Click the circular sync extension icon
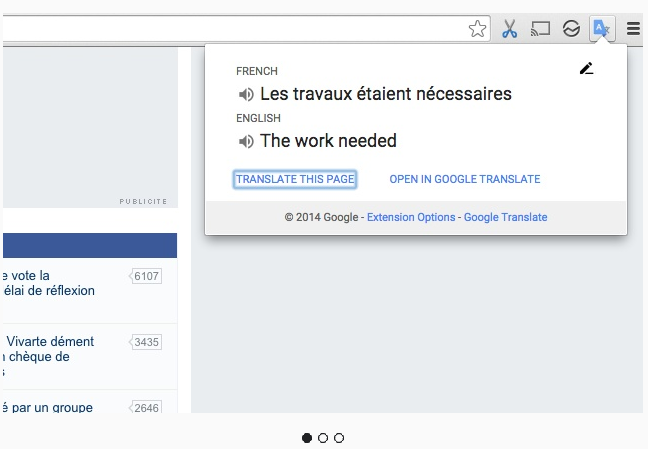This screenshot has height=449, width=648. tap(571, 29)
